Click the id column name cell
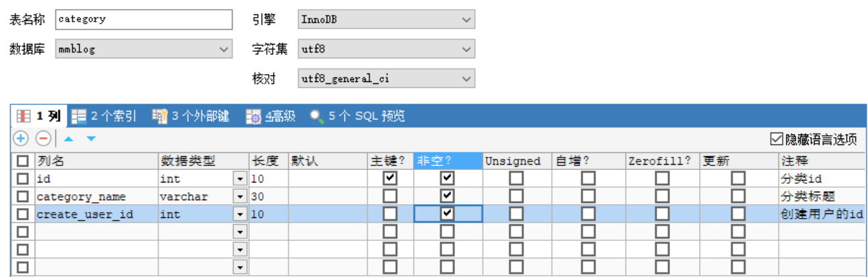Viewport: 868px width, 277px height. [x=97, y=179]
